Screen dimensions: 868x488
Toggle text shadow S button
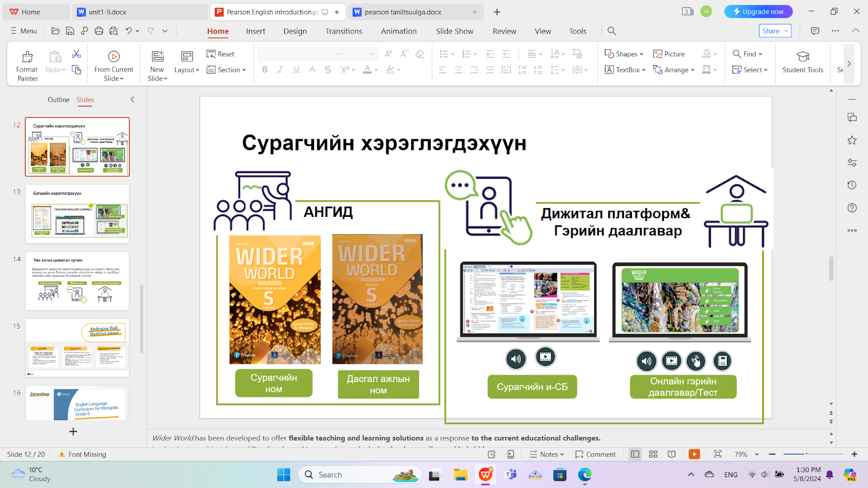(x=328, y=69)
